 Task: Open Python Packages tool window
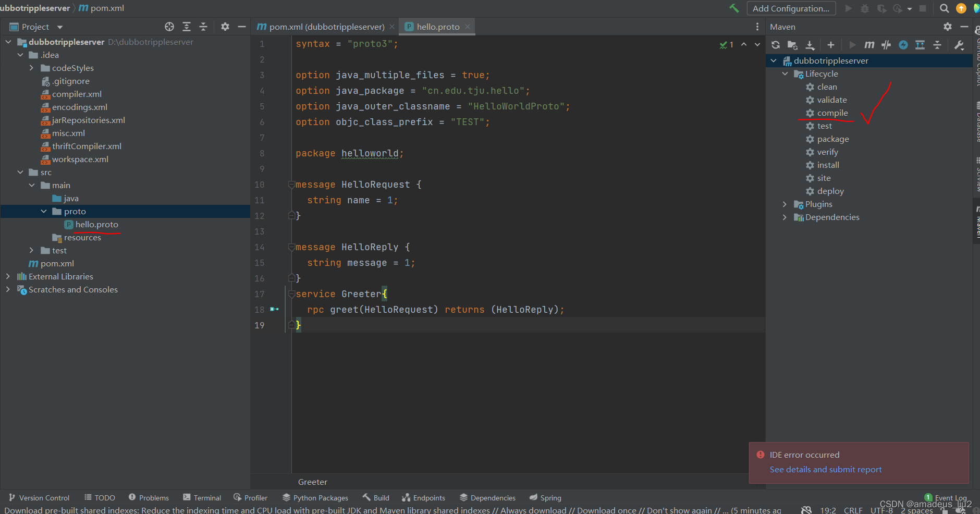[315, 498]
